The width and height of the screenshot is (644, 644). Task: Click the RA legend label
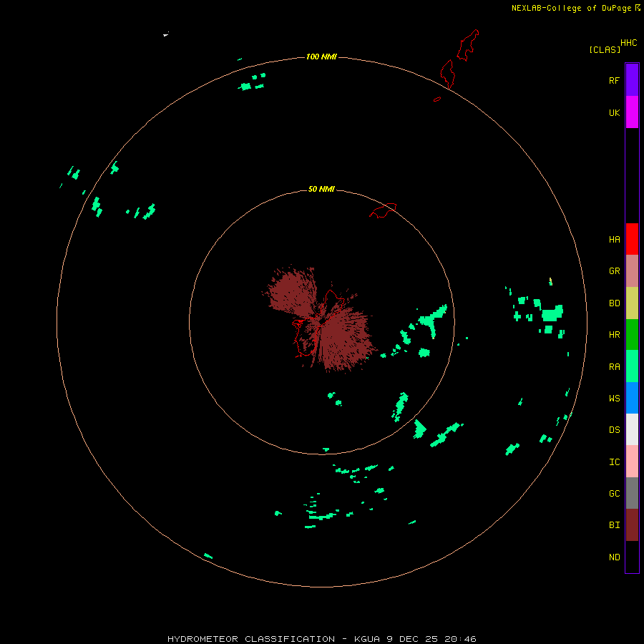click(x=614, y=367)
